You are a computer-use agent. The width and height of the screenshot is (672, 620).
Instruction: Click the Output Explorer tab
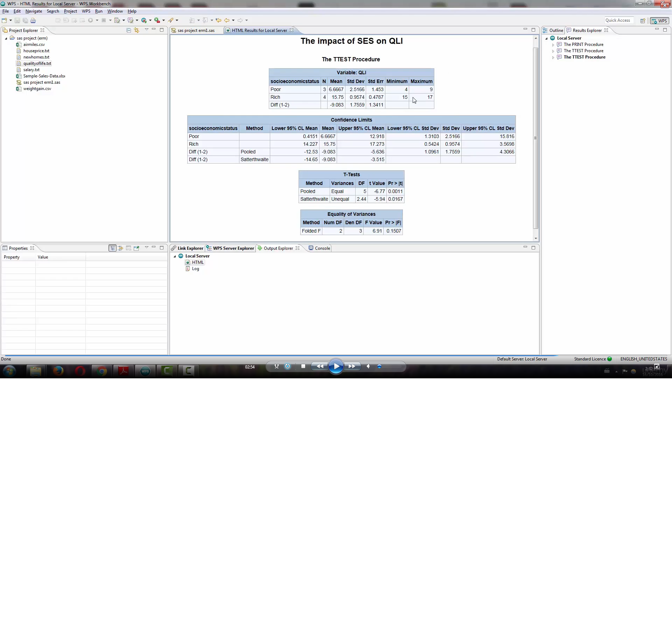pyautogui.click(x=279, y=248)
